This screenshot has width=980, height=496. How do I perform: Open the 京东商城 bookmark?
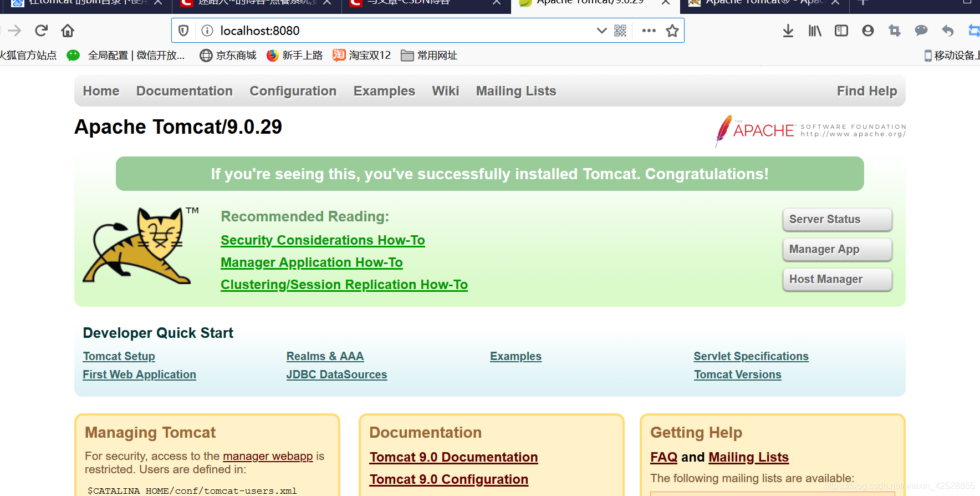228,55
